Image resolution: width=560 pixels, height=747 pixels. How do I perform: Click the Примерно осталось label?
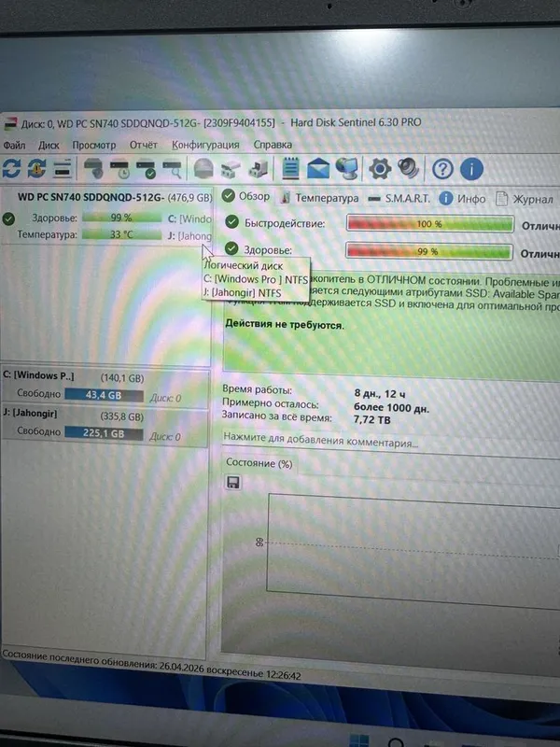(270, 403)
